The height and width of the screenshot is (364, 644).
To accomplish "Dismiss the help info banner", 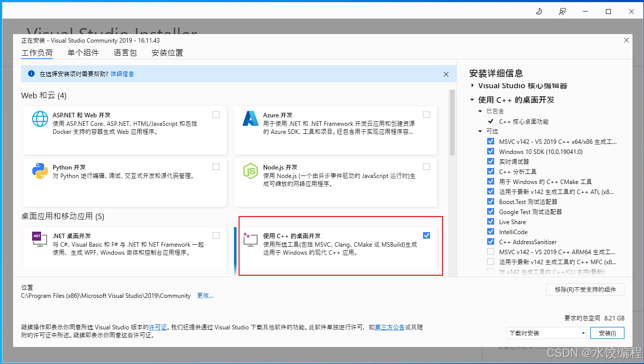I will click(446, 74).
